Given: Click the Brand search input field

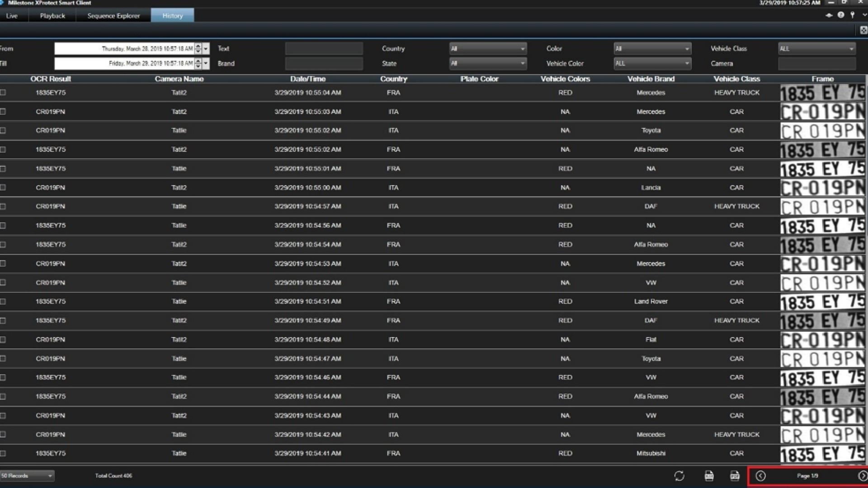Looking at the screenshot, I should point(324,63).
